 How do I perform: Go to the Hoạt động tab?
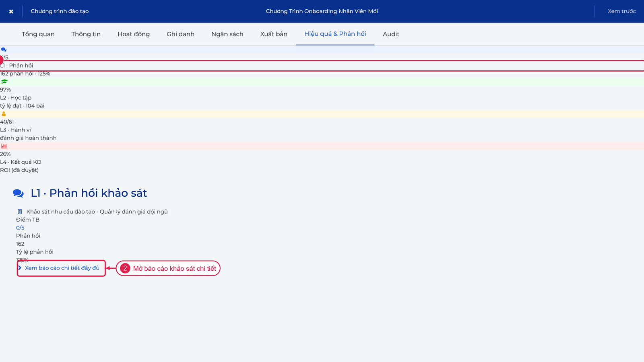coord(134,34)
